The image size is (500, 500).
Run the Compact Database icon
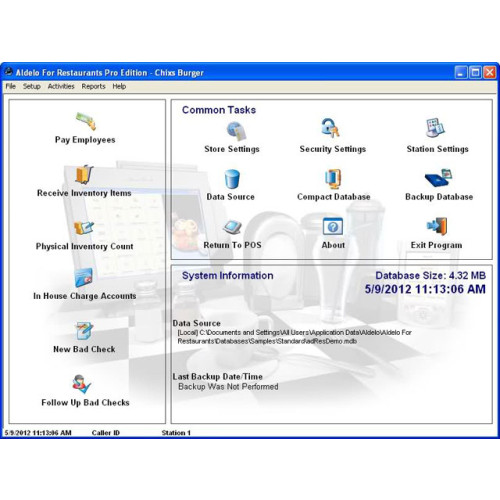pyautogui.click(x=333, y=179)
